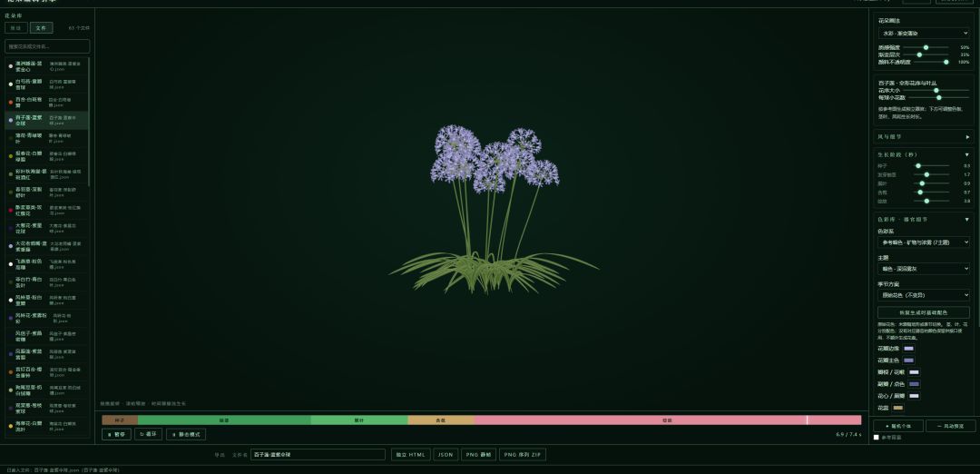Load the 报春花 flower file
980x474 pixels.
[x=47, y=156]
